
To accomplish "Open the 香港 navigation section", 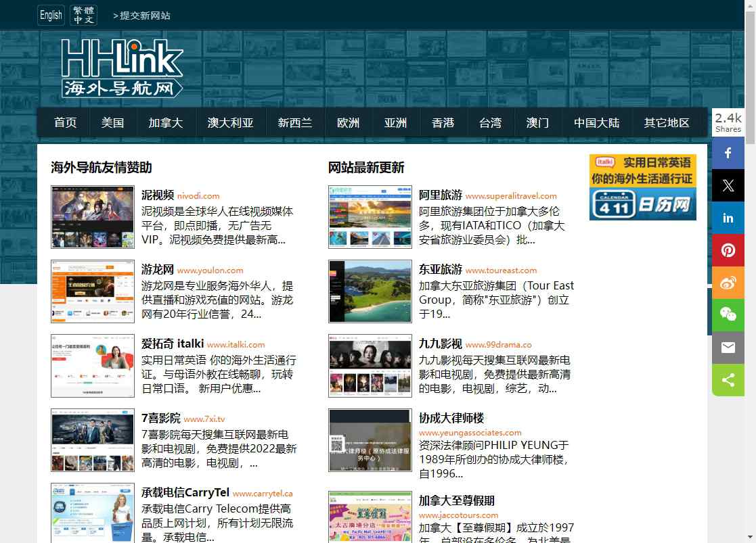I will pos(443,123).
